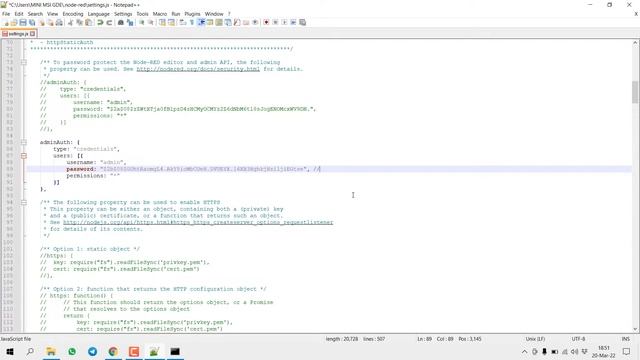This screenshot has width=640, height=360.
Task: Cut the selection using the scissors icon
Action: 71,22
